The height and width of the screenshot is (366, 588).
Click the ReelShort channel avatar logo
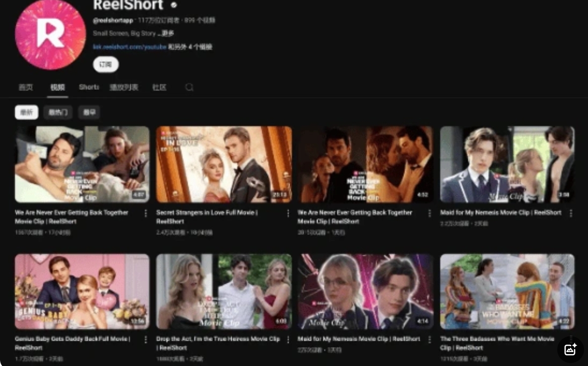(50, 34)
